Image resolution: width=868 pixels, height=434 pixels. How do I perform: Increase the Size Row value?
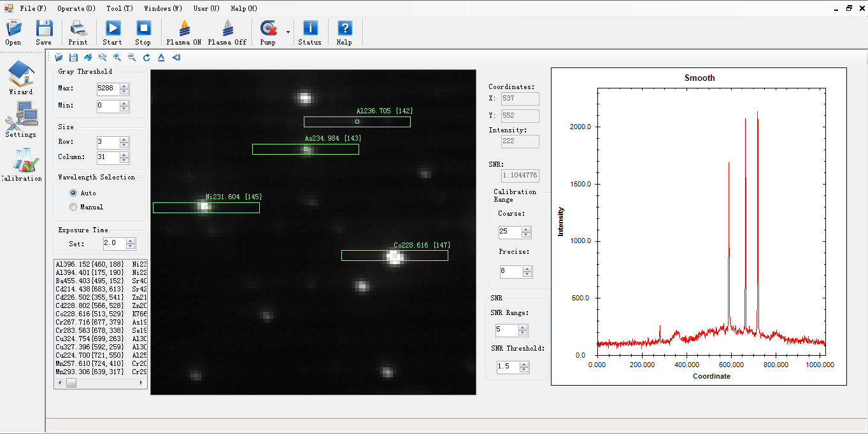(x=124, y=139)
